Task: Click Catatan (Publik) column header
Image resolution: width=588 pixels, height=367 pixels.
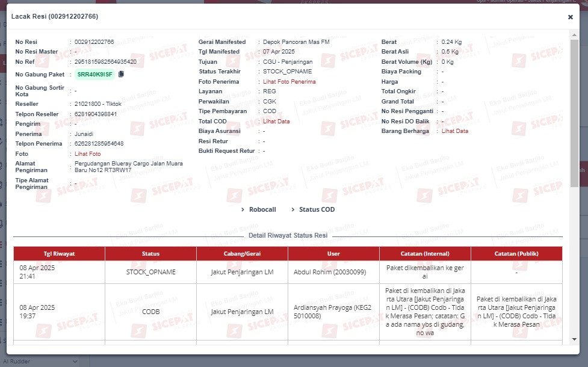Action: 516,254
